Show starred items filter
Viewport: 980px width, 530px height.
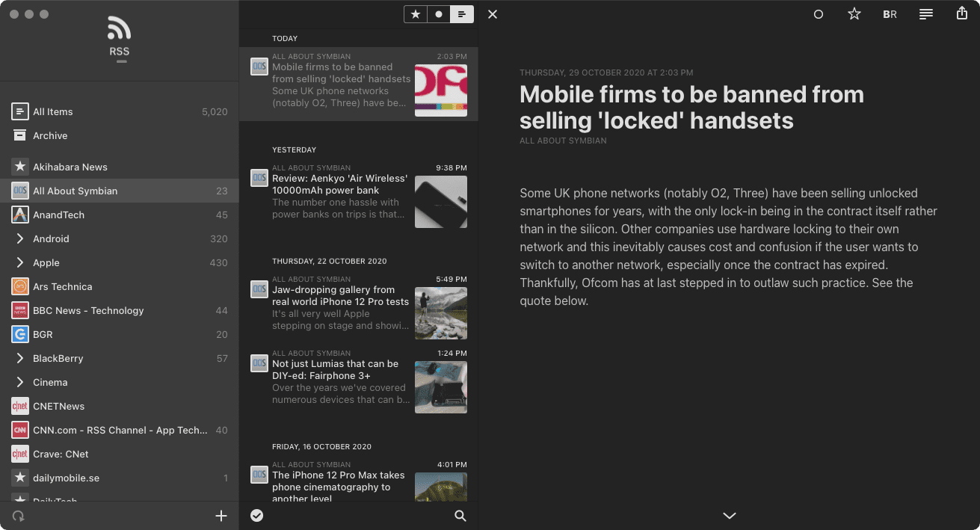pos(416,14)
